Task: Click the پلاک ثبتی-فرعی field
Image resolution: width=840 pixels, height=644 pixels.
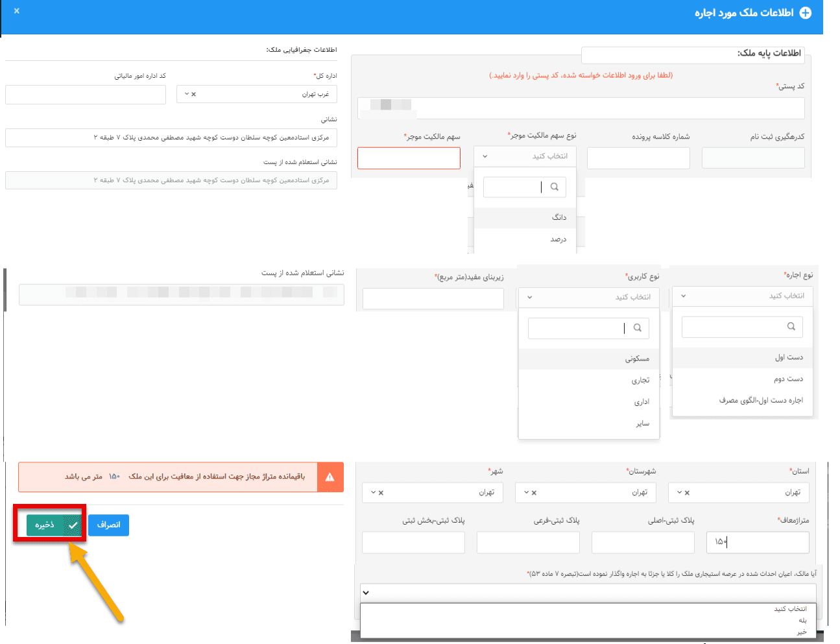Action: [528, 542]
